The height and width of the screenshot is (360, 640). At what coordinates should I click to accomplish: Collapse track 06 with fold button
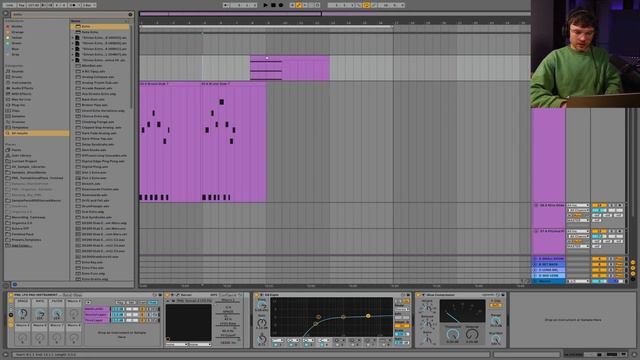click(536, 205)
